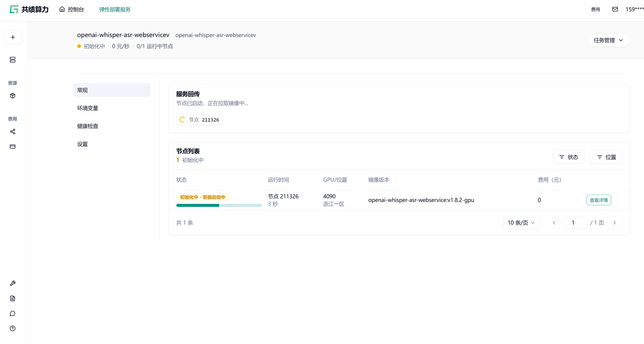Switch to the 环境变量 tab
The height and width of the screenshot is (344, 644).
tap(88, 108)
